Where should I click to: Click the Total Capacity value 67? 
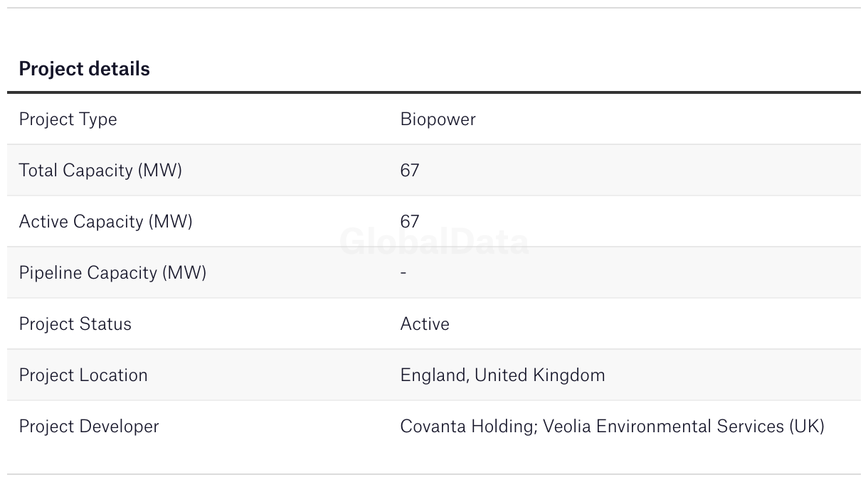point(410,171)
